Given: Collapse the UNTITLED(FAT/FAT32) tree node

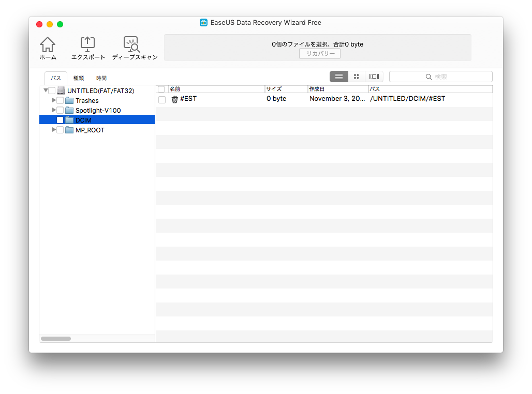Looking at the screenshot, I should [x=46, y=90].
